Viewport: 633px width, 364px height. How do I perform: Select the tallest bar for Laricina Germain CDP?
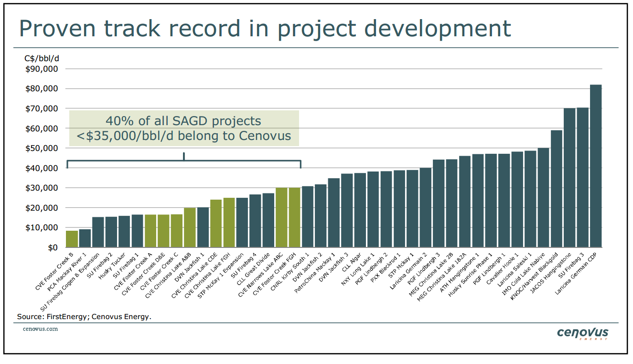click(x=596, y=166)
